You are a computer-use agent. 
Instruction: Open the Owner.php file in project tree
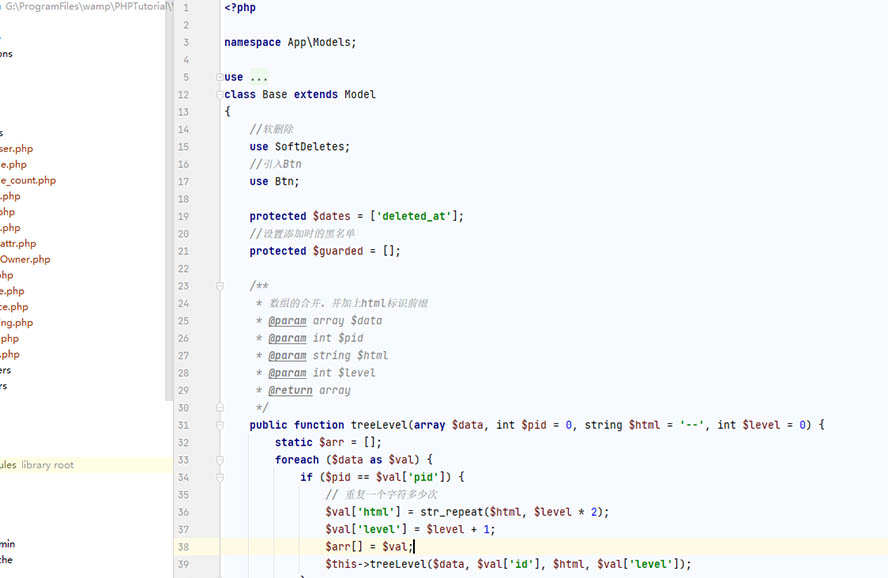25,259
